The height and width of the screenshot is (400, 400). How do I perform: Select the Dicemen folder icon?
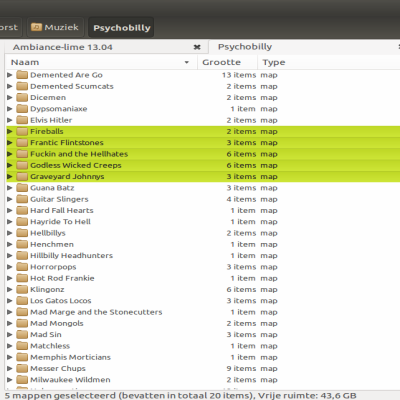click(x=22, y=97)
